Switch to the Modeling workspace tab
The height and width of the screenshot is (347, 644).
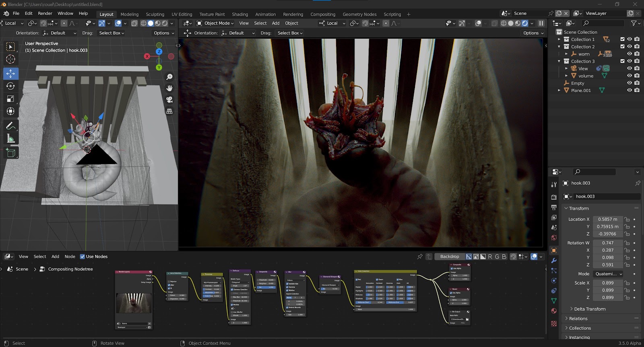pyautogui.click(x=130, y=14)
